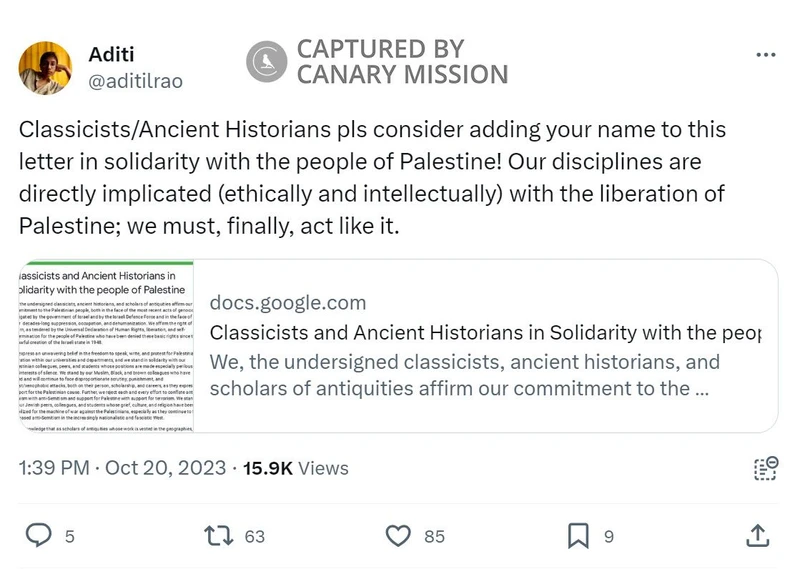Like the post with the heart icon

398,536
